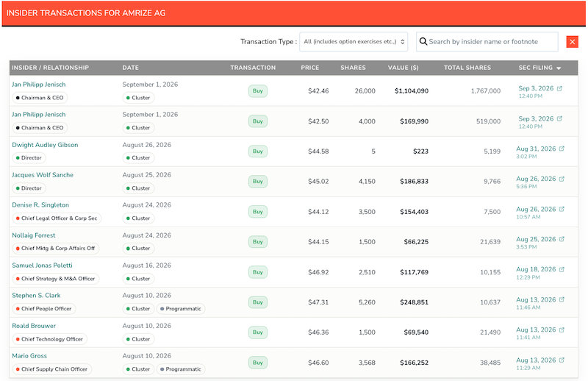Open external link icon for Sep 3 filing of 4,000 shares
588x381 pixels.
coord(559,118)
